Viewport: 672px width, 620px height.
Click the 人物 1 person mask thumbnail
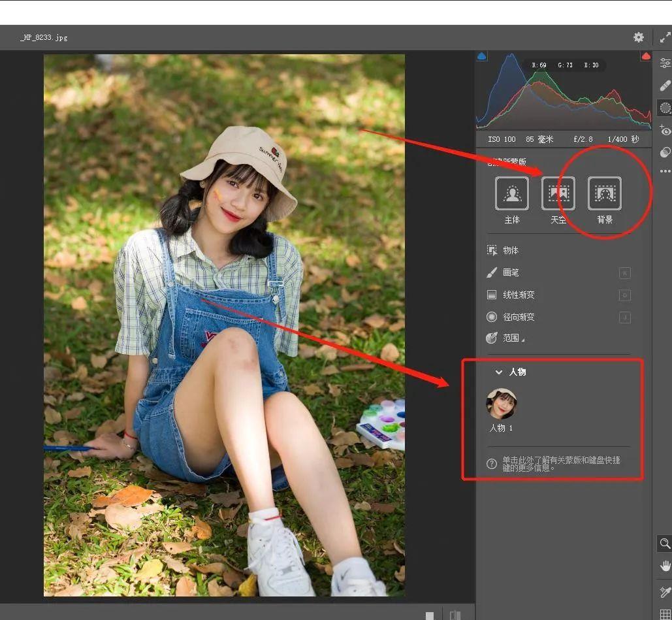coord(501,404)
